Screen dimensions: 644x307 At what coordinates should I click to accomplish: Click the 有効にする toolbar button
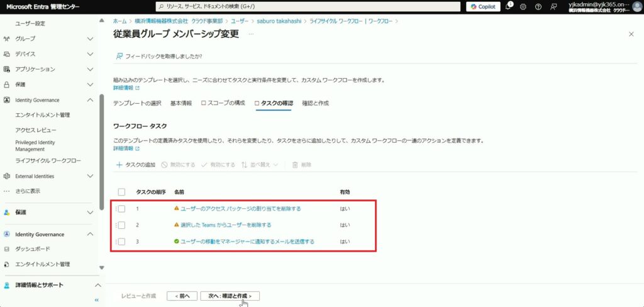(218, 165)
